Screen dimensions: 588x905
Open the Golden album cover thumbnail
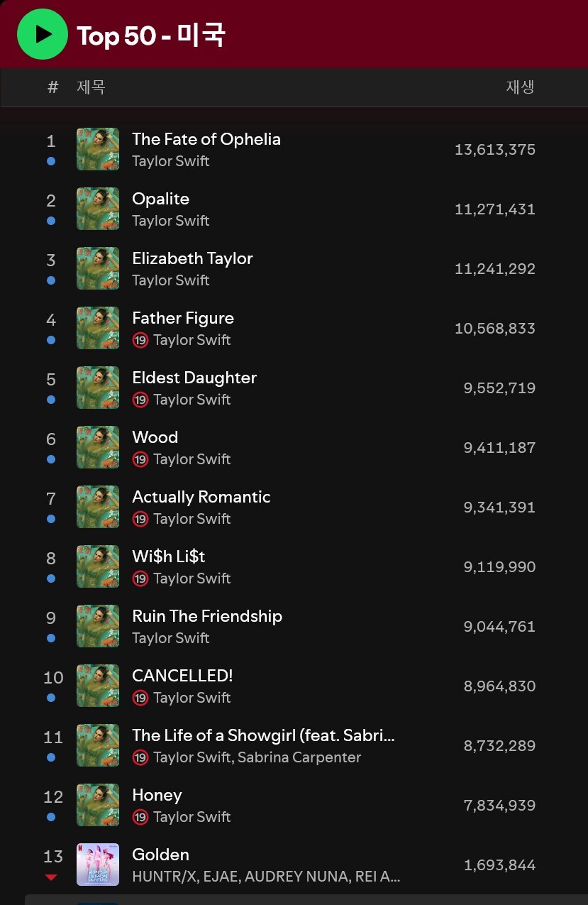(98, 865)
